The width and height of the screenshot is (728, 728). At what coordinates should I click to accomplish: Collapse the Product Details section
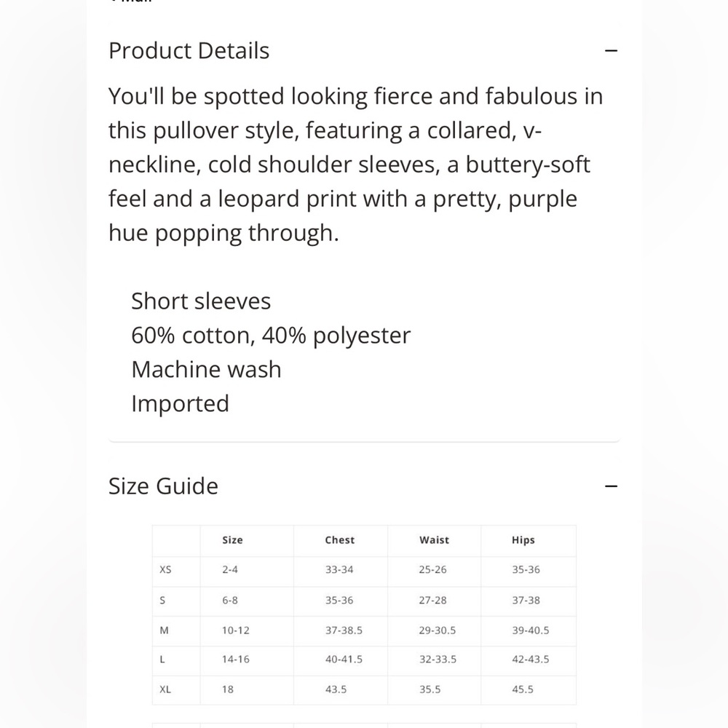pos(611,50)
